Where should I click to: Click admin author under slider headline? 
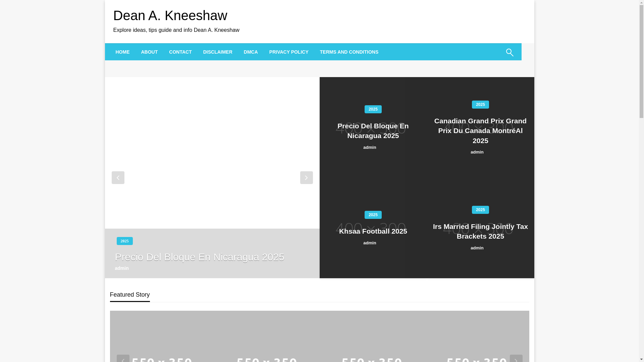click(x=122, y=268)
